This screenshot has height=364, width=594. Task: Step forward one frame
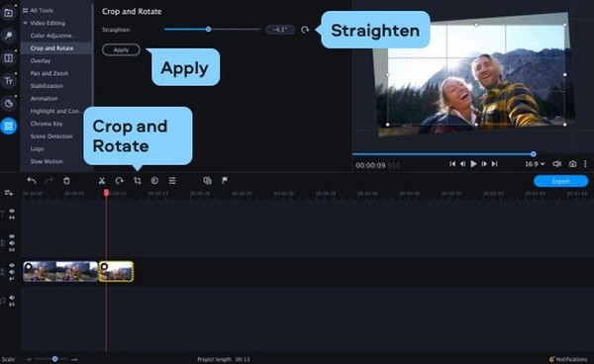484,164
